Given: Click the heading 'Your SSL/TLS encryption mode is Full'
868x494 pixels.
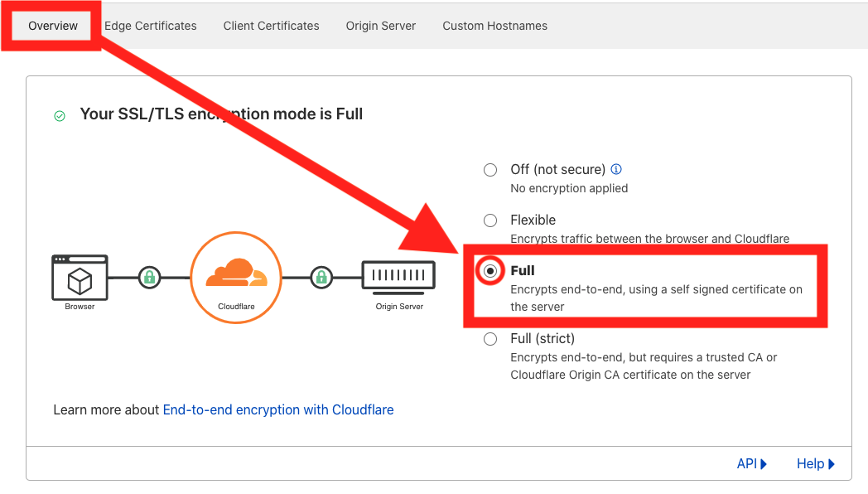Looking at the screenshot, I should tap(221, 114).
